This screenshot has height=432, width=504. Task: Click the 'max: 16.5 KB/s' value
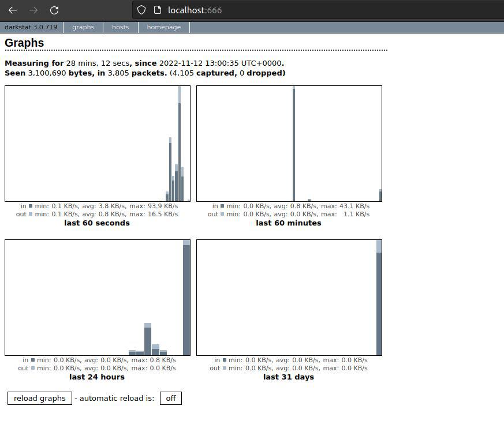pyautogui.click(x=154, y=214)
